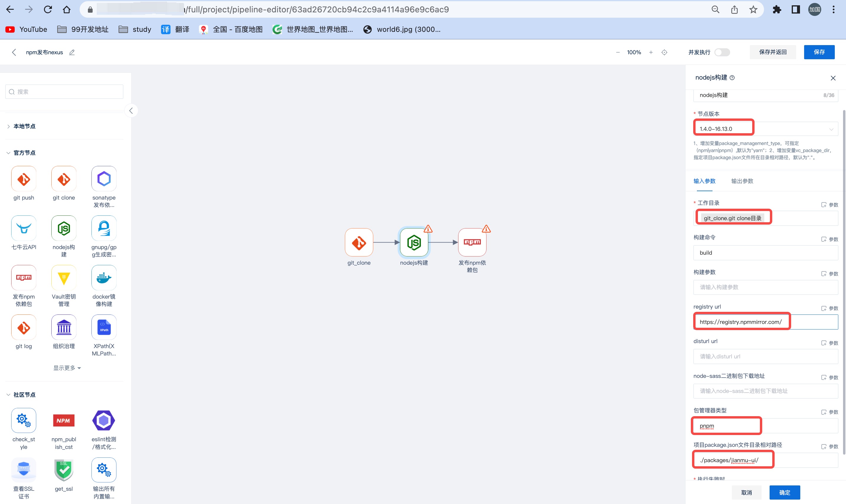The height and width of the screenshot is (504, 846).
Task: Select the git clone node in palette
Action: (x=63, y=179)
